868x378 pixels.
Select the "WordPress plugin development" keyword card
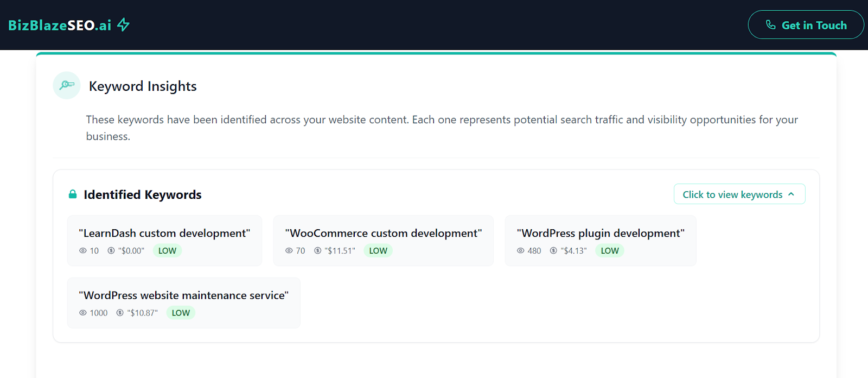pos(601,241)
